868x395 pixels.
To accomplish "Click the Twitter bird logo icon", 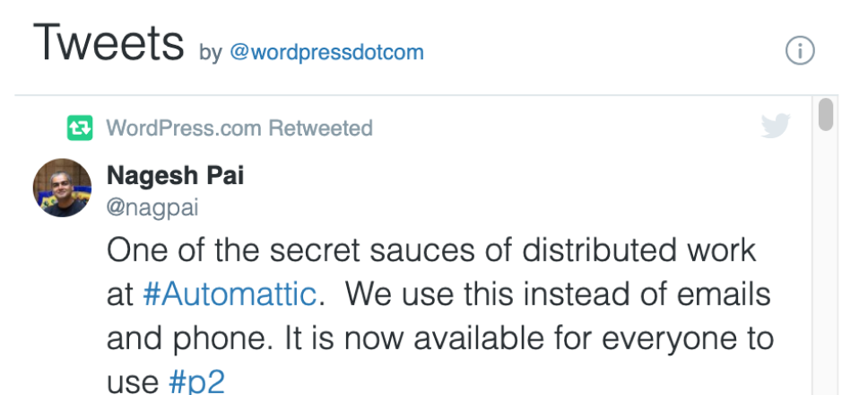I will click(x=775, y=127).
